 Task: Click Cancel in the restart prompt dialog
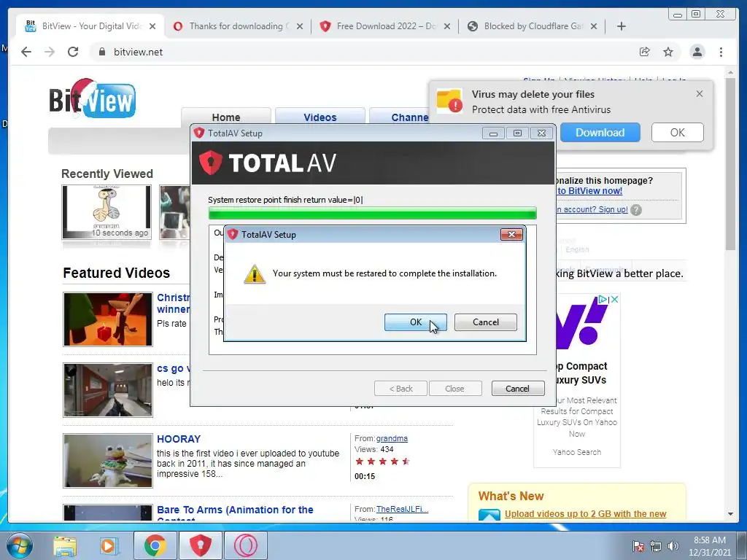coord(485,322)
